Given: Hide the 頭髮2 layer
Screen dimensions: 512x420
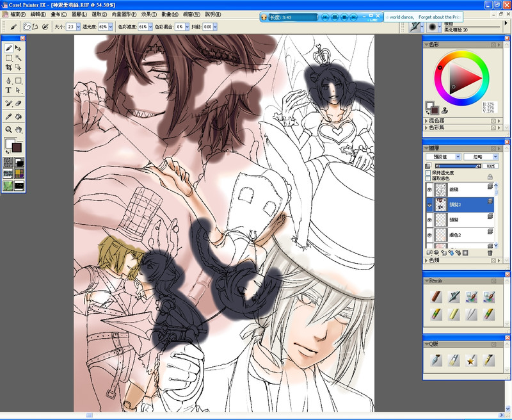Looking at the screenshot, I should click(x=429, y=205).
